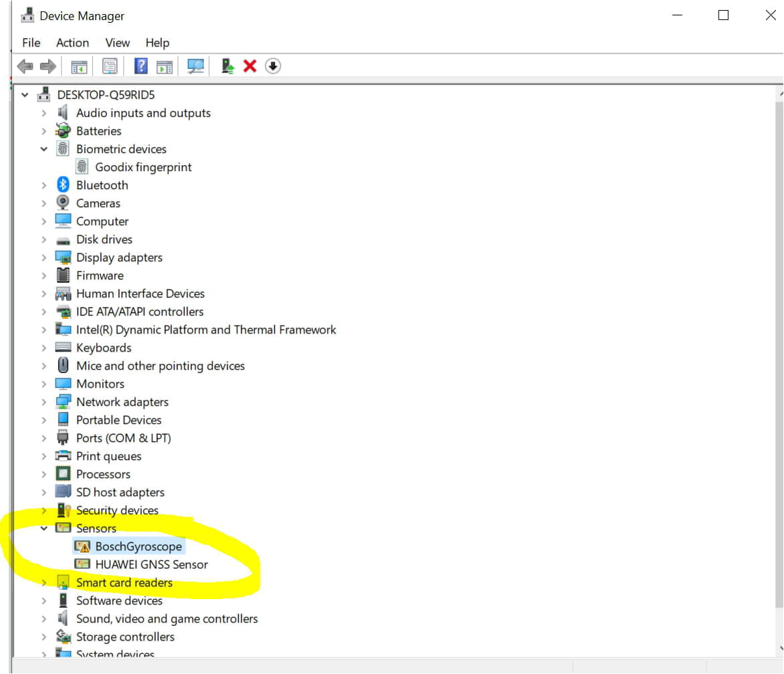Click the red X Uninstall device icon
784x674 pixels.
[x=250, y=66]
